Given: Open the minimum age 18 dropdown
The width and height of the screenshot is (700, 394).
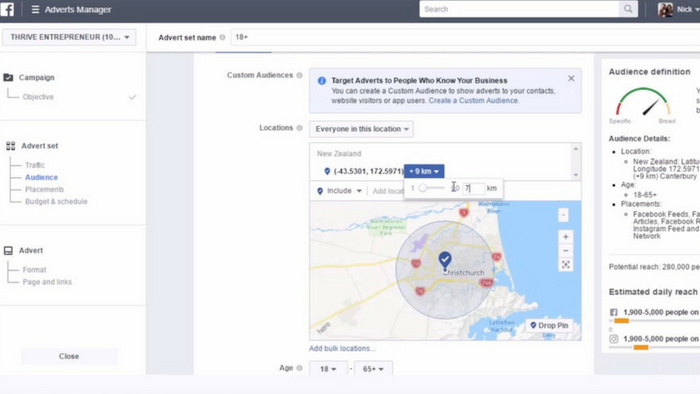Looking at the screenshot, I should 328,369.
